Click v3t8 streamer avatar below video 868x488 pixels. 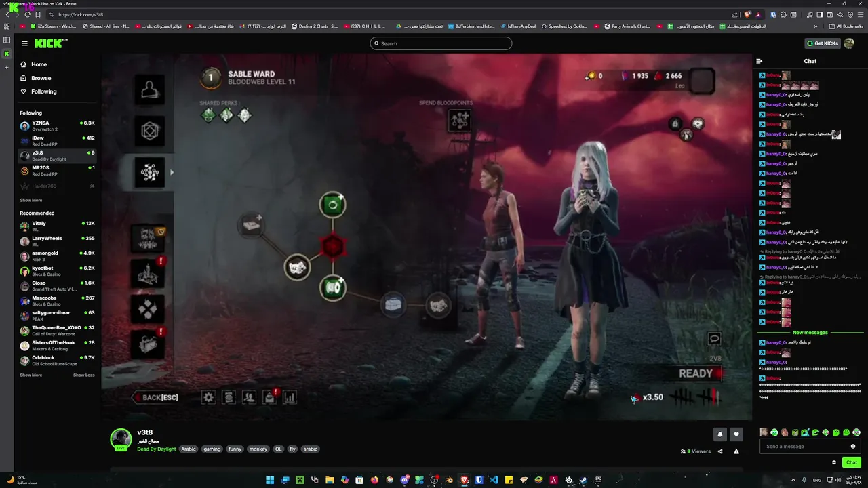click(121, 439)
